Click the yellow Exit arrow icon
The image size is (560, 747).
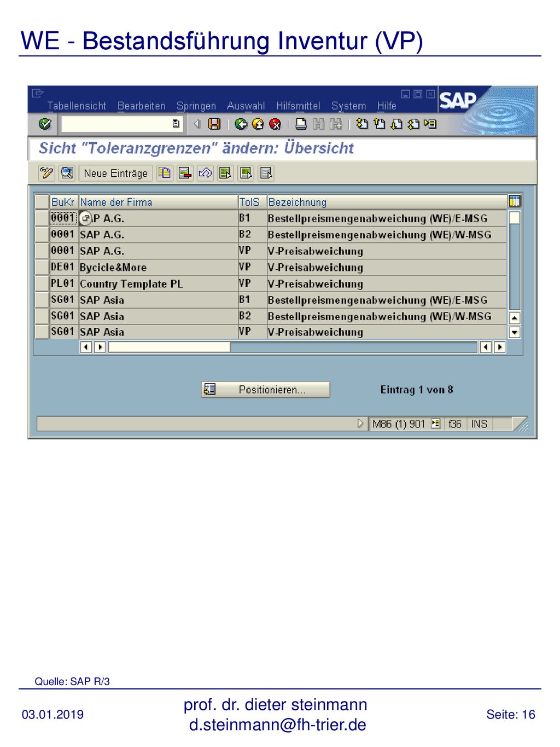point(258,124)
